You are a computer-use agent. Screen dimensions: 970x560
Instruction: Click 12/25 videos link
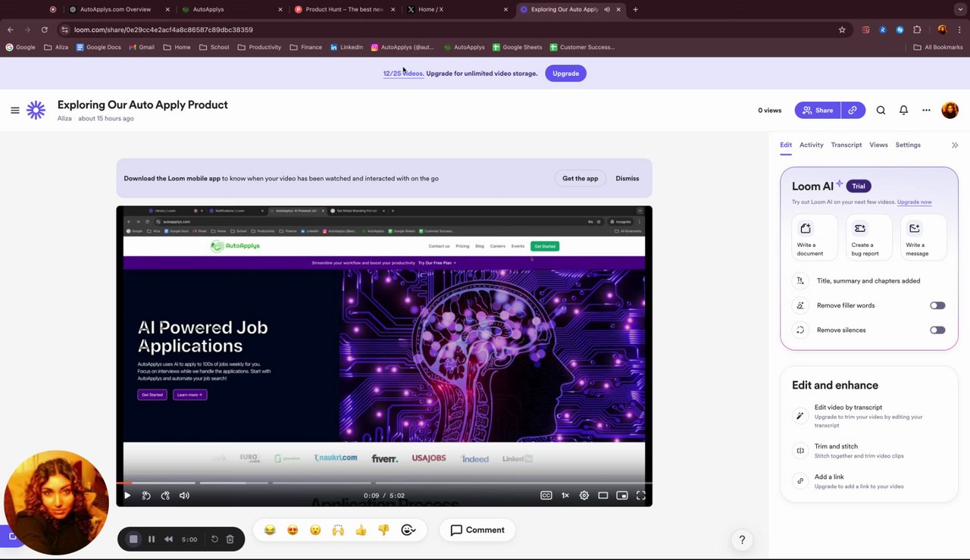pos(403,74)
